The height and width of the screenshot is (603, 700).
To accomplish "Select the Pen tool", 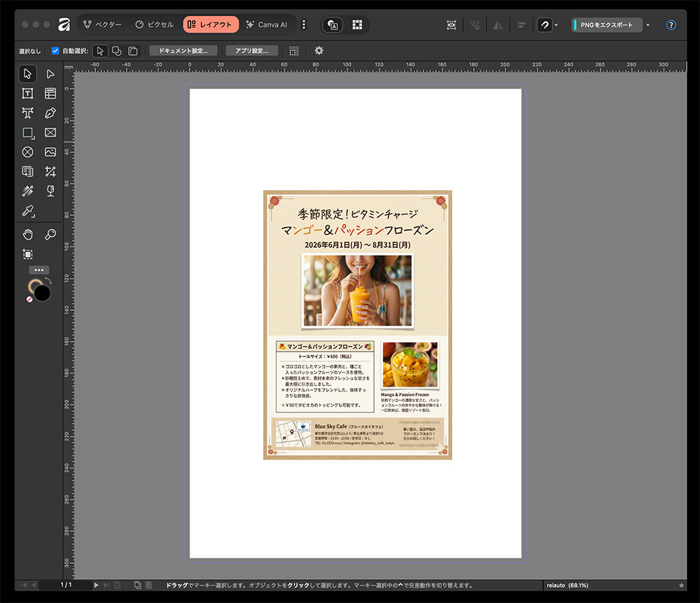I will (x=50, y=113).
